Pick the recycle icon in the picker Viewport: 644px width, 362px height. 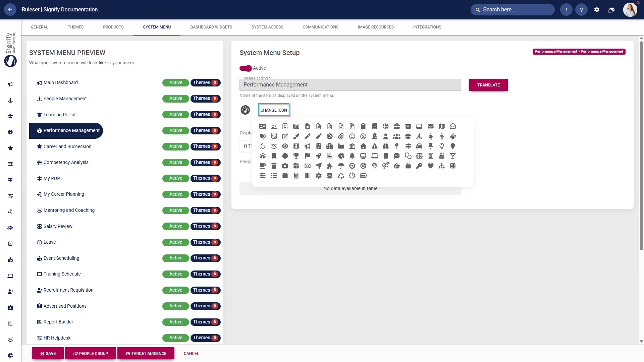[341, 176]
